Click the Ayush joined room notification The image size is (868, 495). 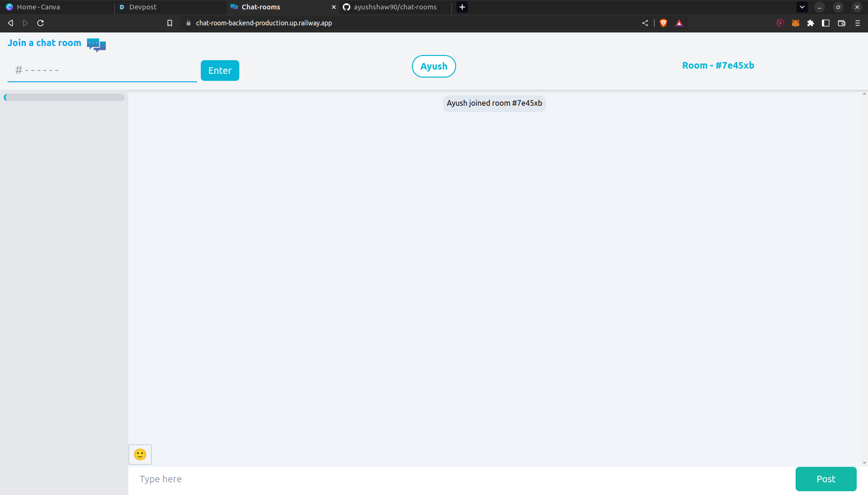point(494,103)
